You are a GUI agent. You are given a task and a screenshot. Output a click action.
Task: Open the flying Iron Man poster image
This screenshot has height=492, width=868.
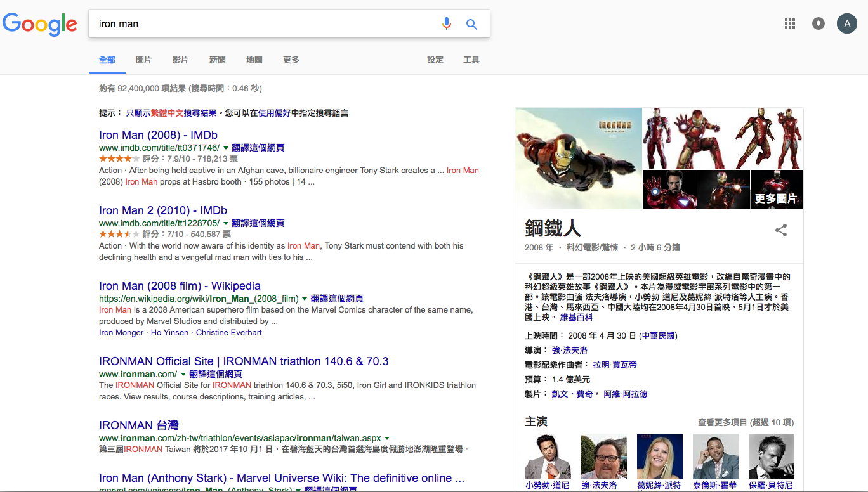[x=579, y=158]
